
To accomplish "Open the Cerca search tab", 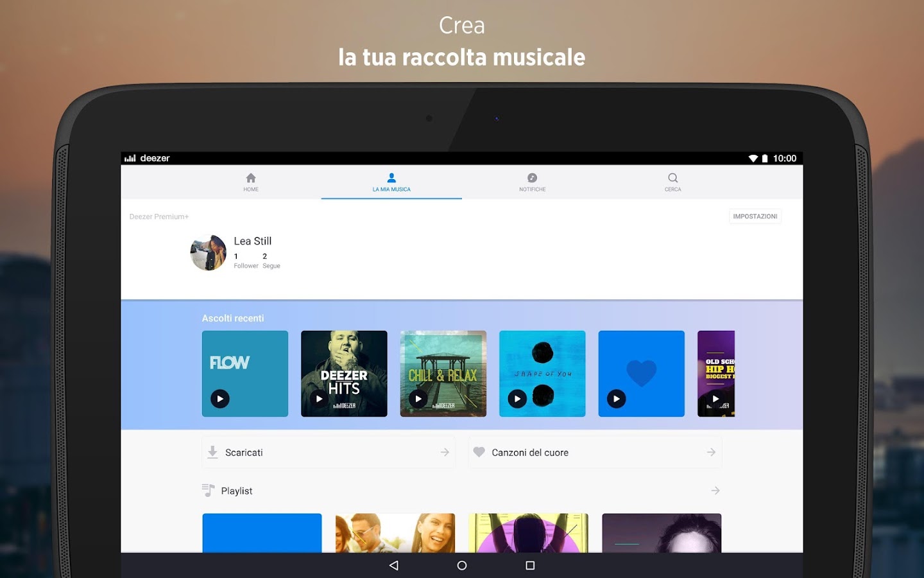I will tap(672, 182).
